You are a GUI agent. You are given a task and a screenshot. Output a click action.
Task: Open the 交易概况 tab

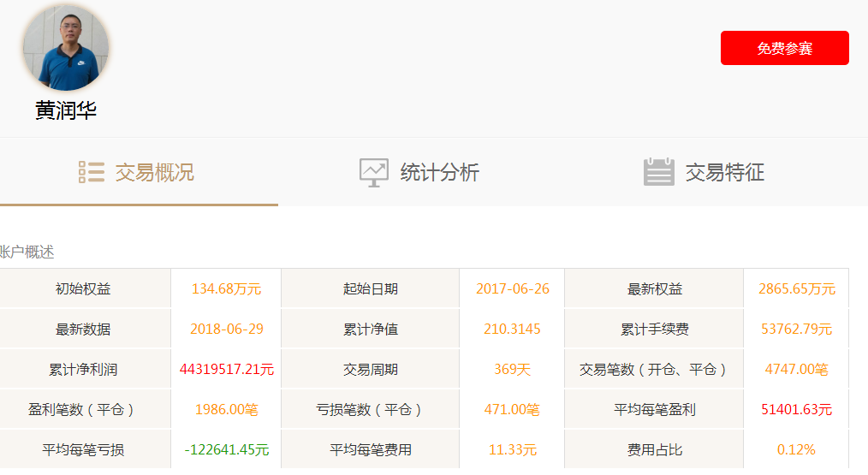tap(154, 173)
